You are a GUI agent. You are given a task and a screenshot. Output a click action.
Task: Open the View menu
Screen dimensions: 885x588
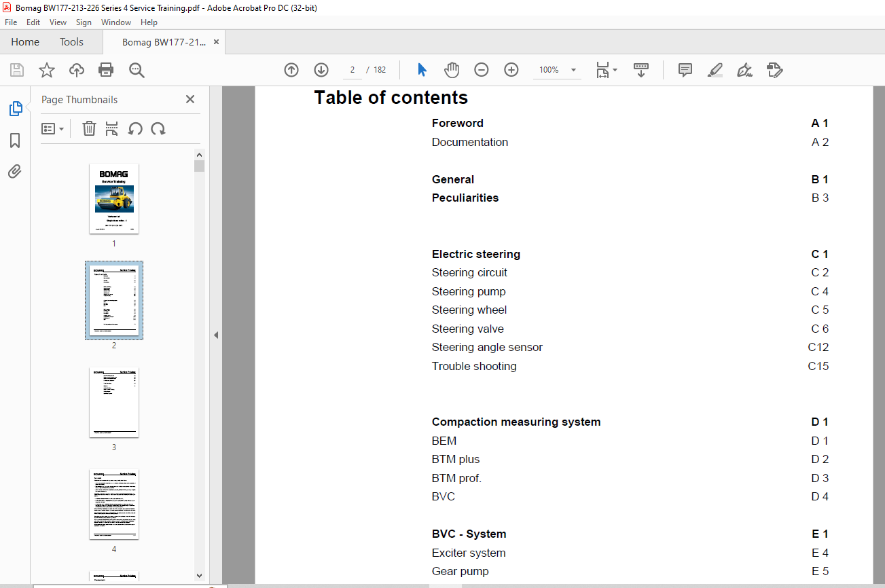coord(58,22)
